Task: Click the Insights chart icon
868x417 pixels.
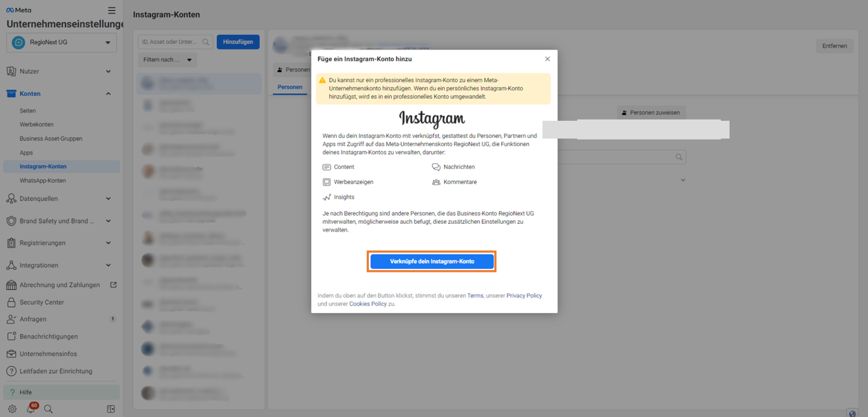Action: [326, 197]
